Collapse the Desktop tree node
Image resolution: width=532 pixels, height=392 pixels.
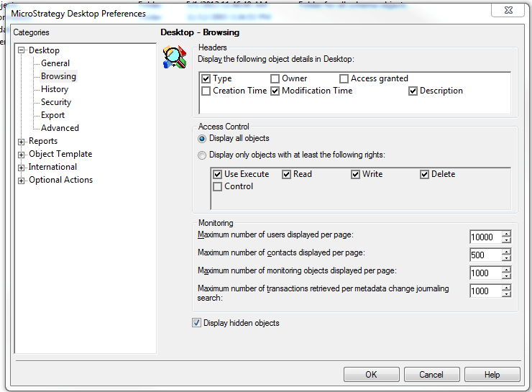pos(22,50)
